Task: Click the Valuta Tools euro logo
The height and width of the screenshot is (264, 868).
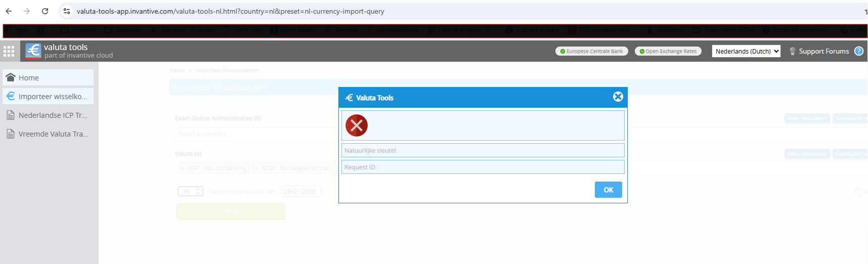Action: click(33, 51)
